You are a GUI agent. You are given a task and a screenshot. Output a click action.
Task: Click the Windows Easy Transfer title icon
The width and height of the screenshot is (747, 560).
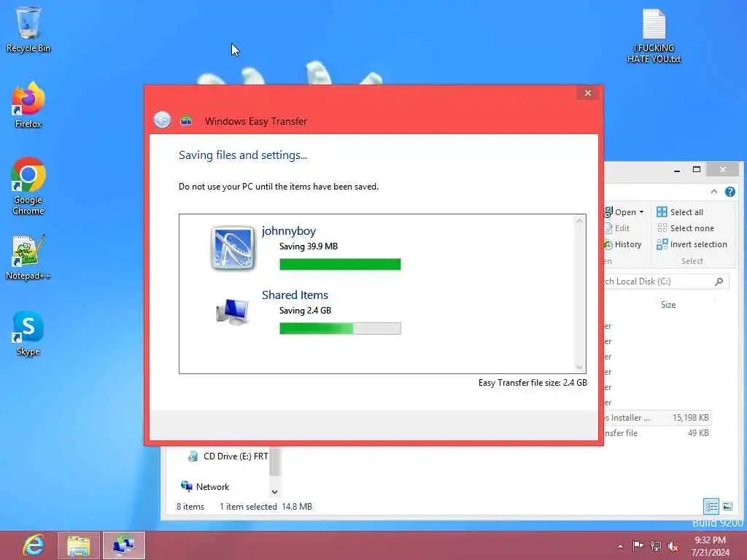coord(186,121)
